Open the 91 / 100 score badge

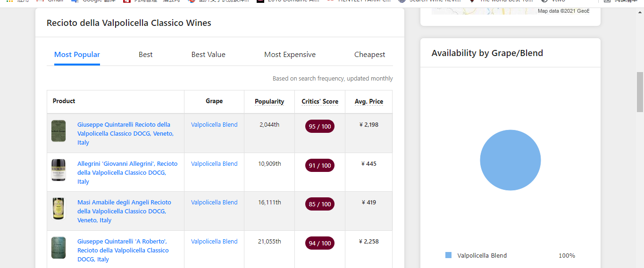point(320,165)
